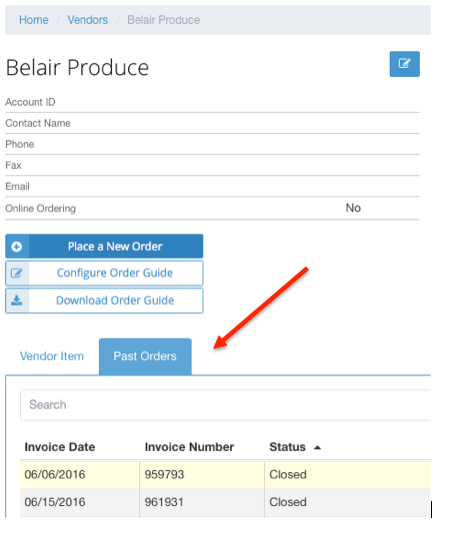
Task: Focus the Search input field
Action: [x=225, y=405]
